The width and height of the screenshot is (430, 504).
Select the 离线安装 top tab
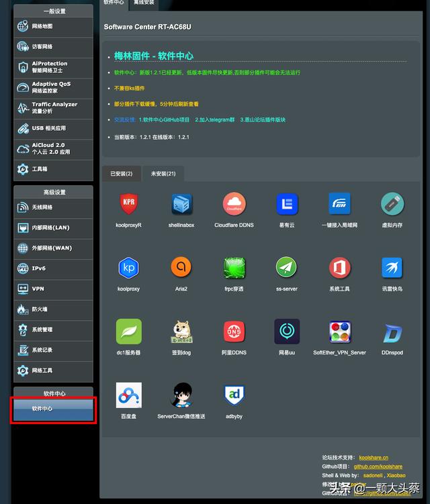tap(144, 3)
